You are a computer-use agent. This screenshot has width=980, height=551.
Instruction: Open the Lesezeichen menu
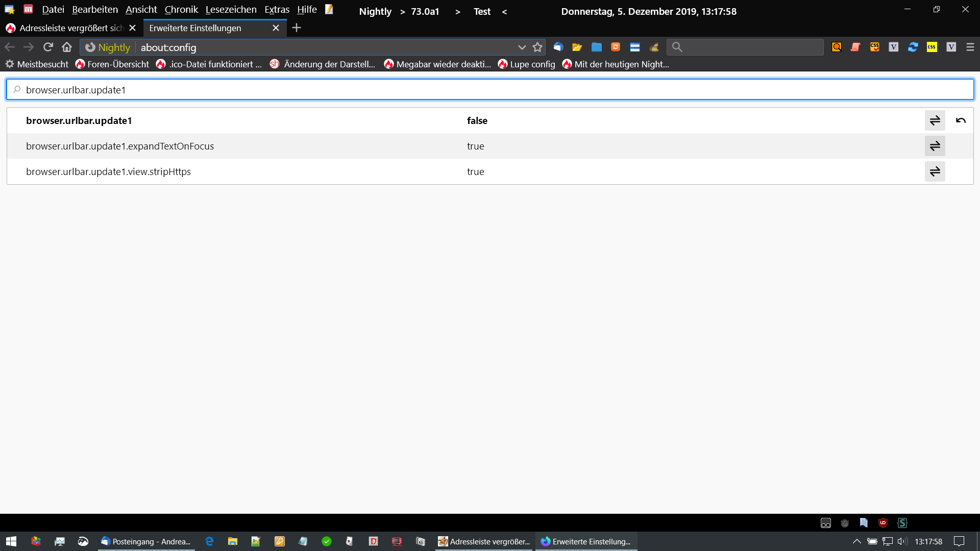click(x=231, y=10)
